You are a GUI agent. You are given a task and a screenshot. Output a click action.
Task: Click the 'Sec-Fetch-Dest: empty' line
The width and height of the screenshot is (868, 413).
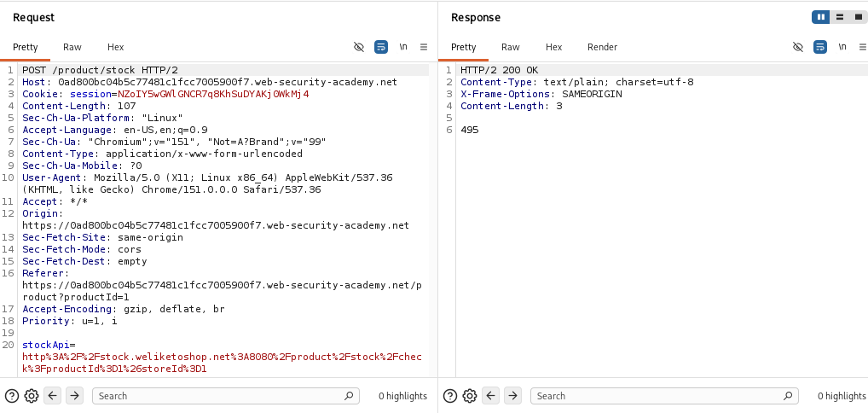click(84, 261)
